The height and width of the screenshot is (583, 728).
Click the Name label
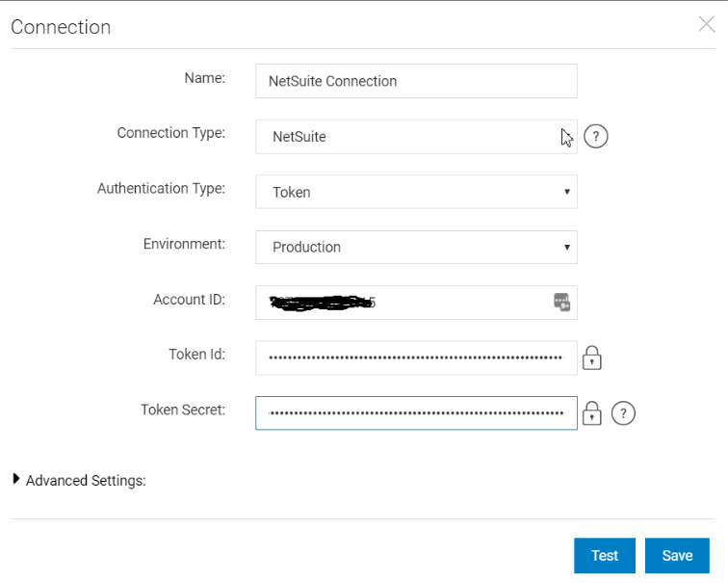205,78
